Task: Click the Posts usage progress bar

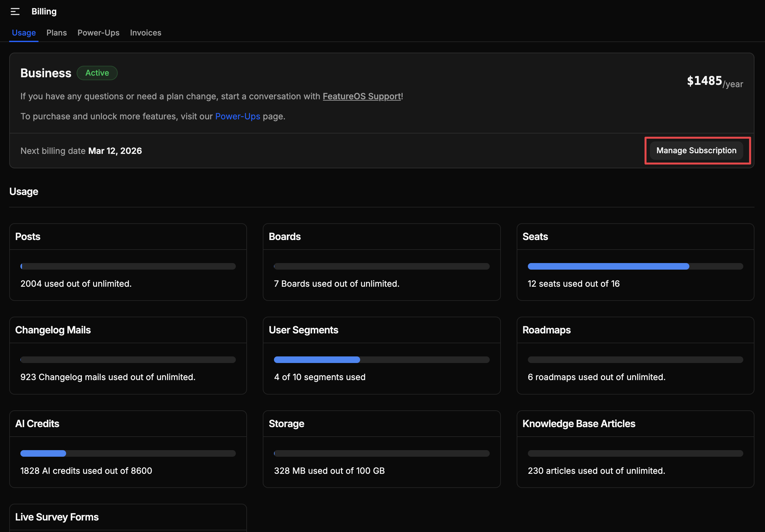Action: (128, 266)
